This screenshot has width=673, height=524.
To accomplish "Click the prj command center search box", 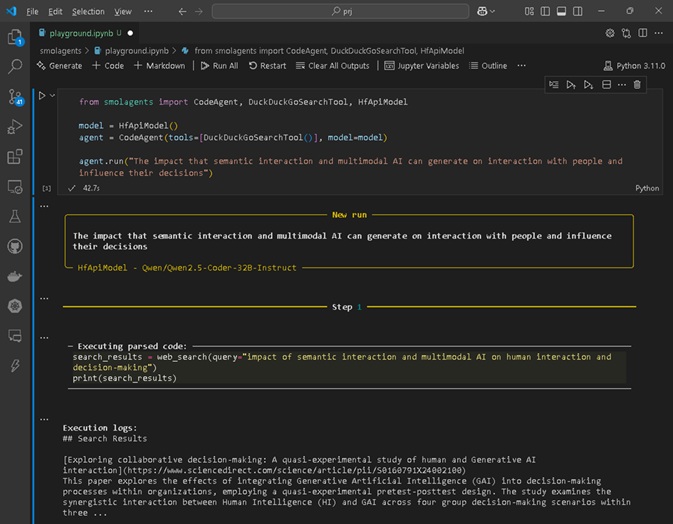I will [x=340, y=12].
